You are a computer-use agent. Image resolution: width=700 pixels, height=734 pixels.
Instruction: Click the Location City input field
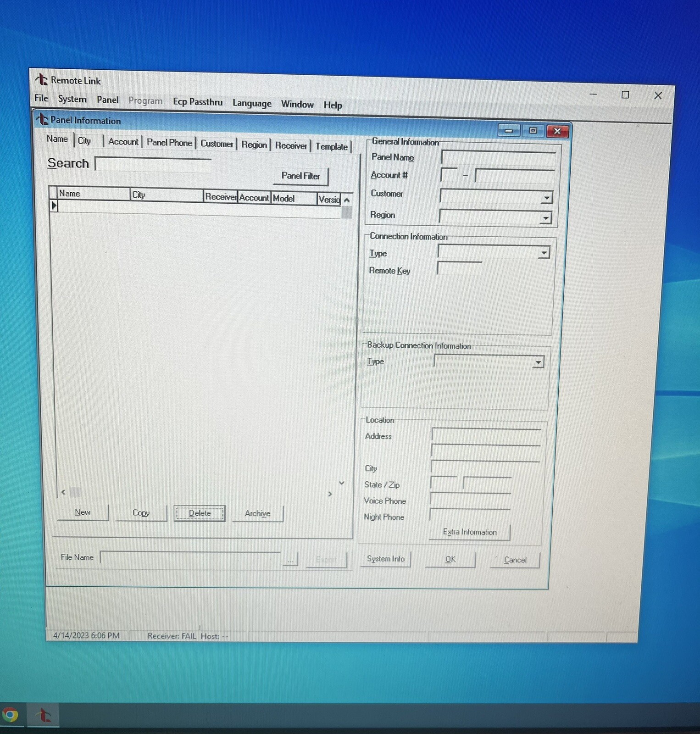485,467
